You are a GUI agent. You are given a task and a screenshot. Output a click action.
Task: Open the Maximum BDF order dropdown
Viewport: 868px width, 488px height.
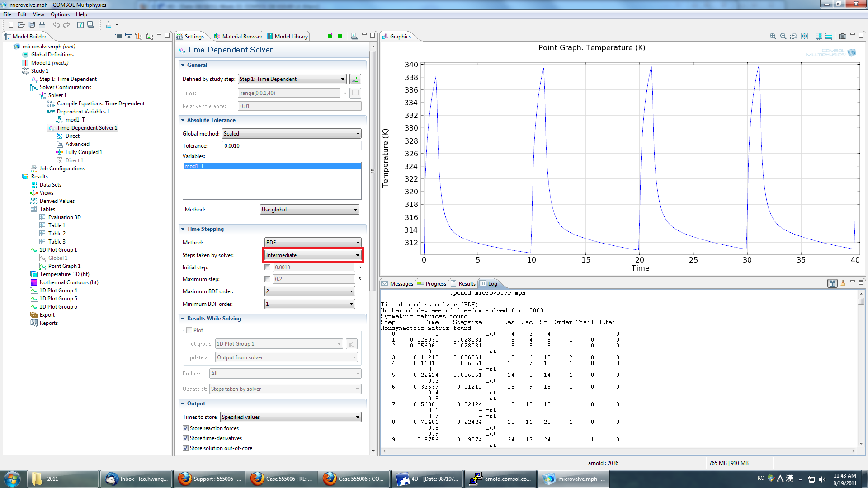coord(310,291)
